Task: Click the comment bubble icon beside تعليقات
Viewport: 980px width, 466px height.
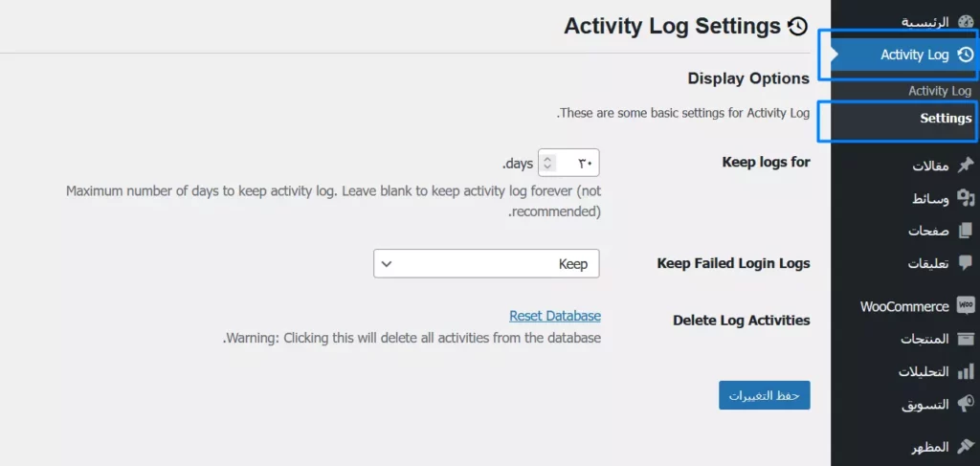Action: tap(965, 263)
